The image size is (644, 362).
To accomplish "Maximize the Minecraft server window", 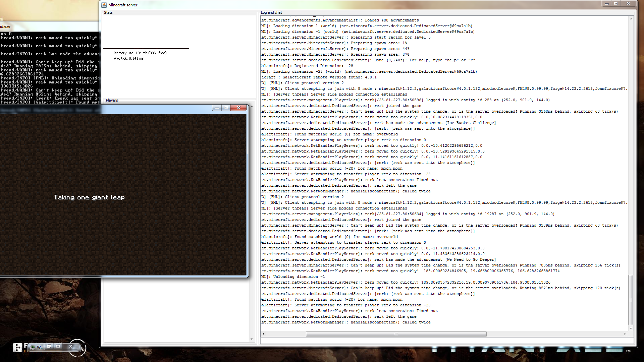I will click(x=616, y=4).
